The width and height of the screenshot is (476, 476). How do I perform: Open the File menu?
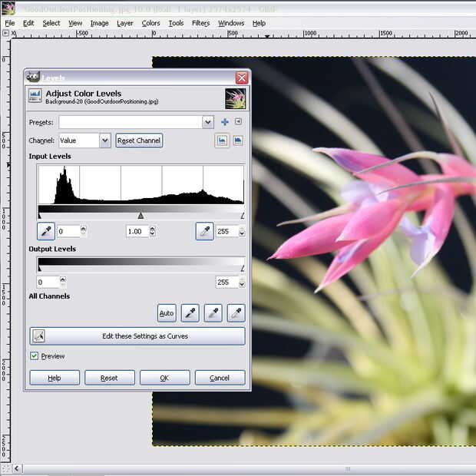[x=10, y=23]
